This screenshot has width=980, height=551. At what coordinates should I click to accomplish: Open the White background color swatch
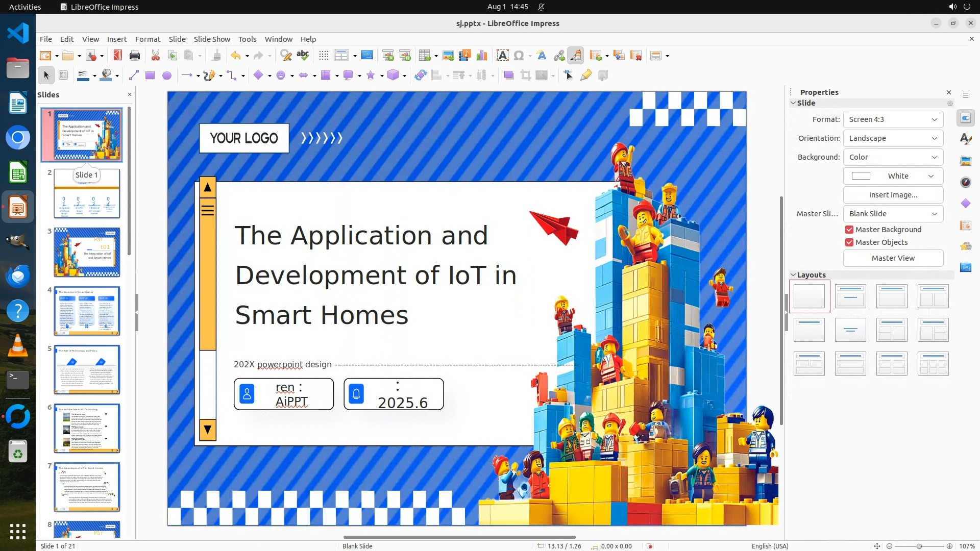[x=893, y=176]
